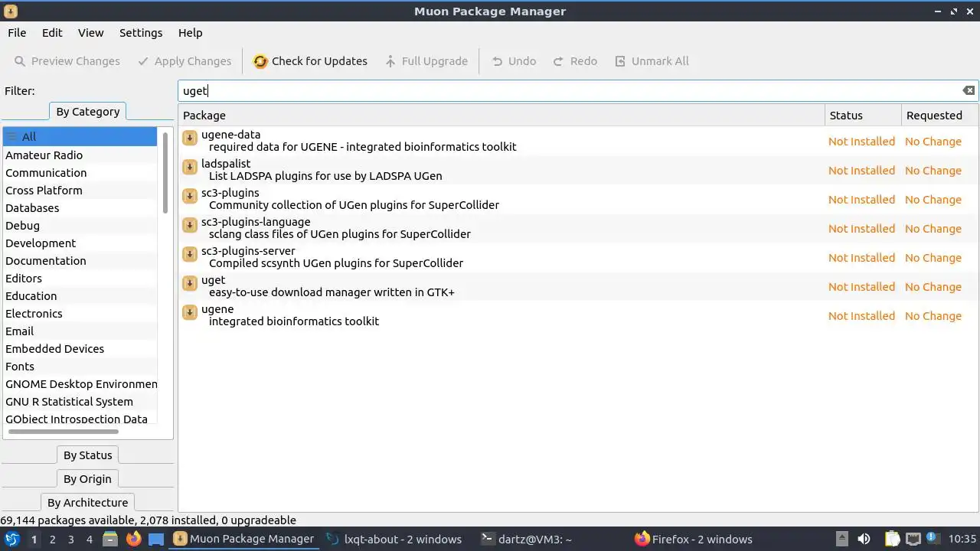Select the Databases category
Image resolution: width=980 pixels, height=551 pixels.
[80, 208]
